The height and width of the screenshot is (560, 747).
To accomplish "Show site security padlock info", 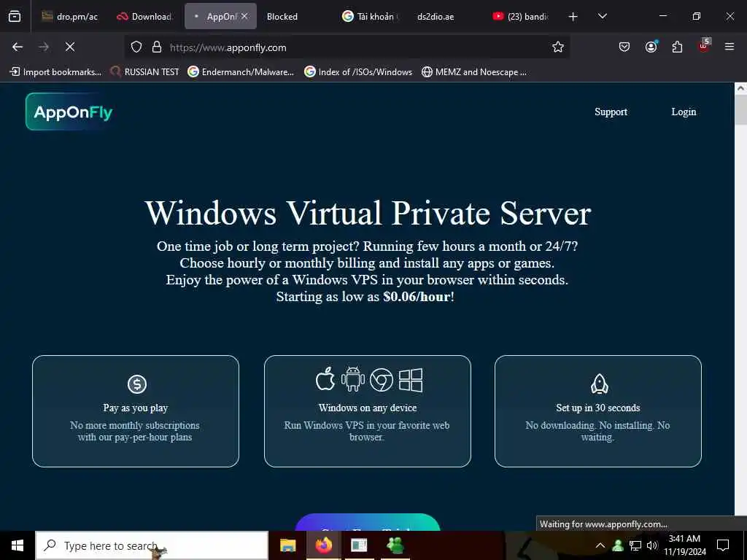I will [156, 47].
